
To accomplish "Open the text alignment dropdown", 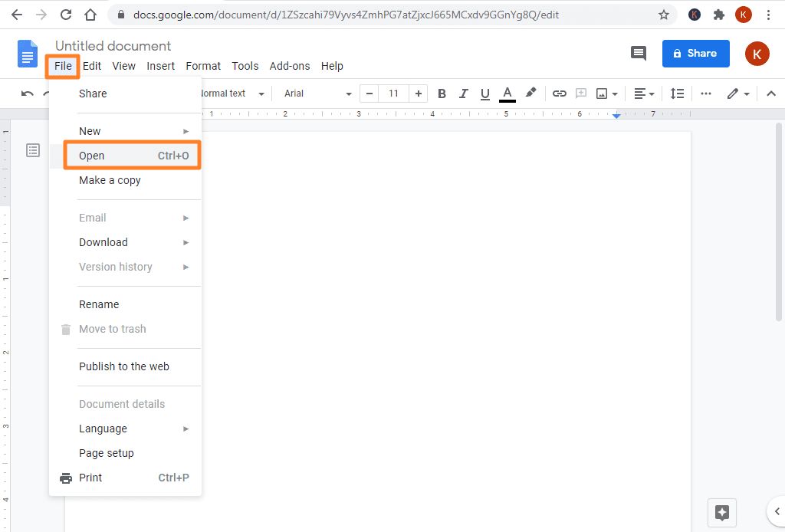I will 644,94.
